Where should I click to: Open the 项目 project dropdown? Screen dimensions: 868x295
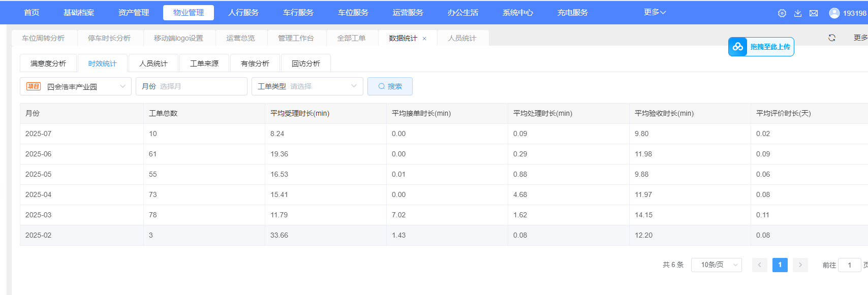[76, 86]
